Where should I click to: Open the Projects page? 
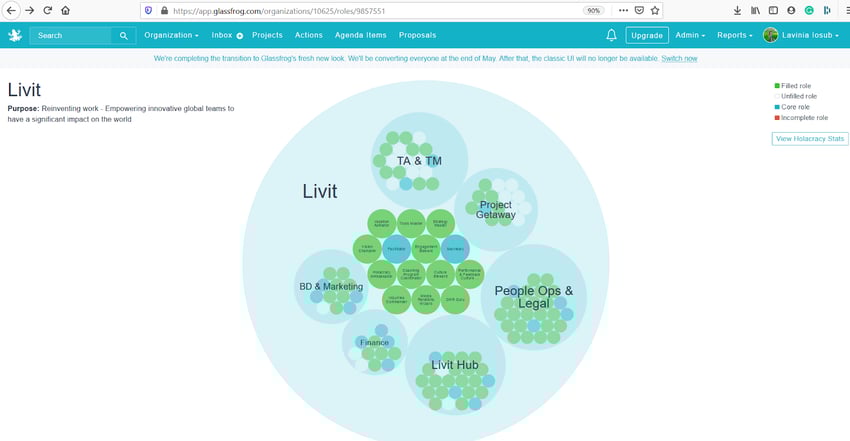pos(267,35)
